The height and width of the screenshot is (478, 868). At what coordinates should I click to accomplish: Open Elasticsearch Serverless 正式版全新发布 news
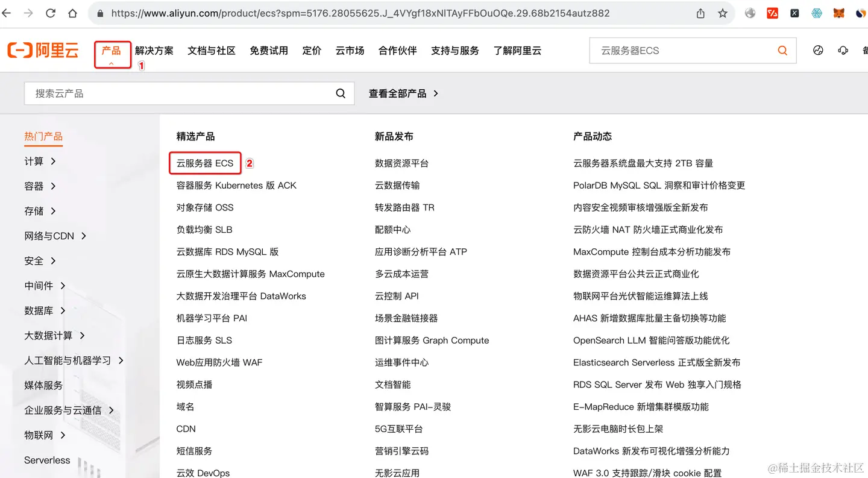click(657, 362)
